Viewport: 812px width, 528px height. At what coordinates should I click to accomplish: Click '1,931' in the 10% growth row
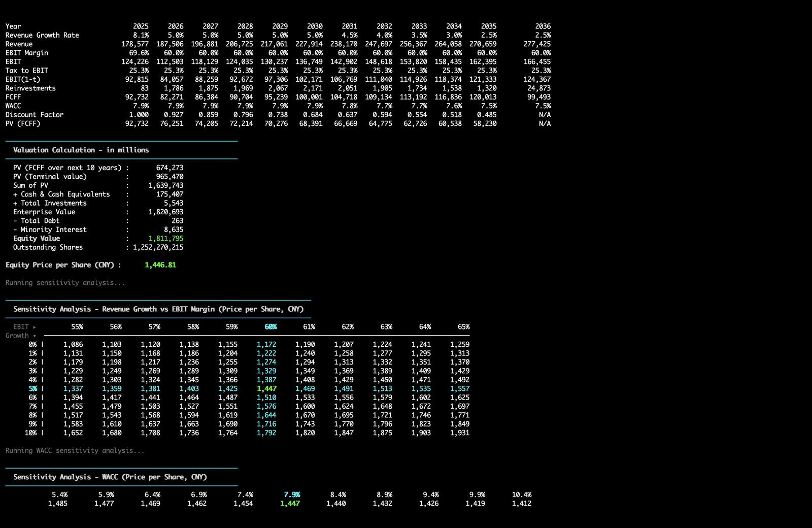pos(460,433)
